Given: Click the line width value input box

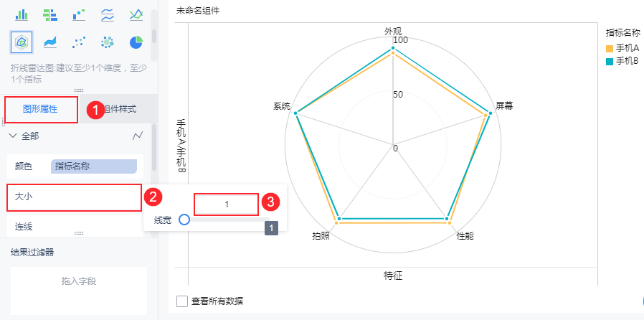Looking at the screenshot, I should (226, 204).
